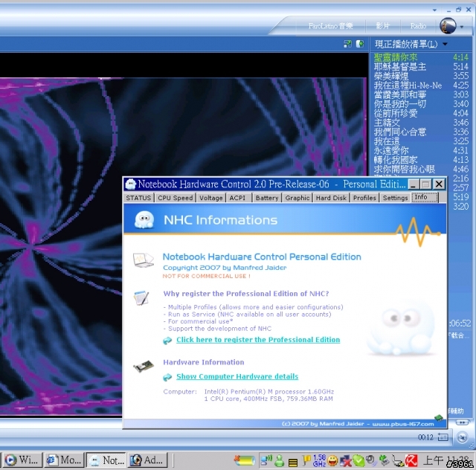Open the Profiles tab
The height and width of the screenshot is (470, 476).
click(364, 198)
